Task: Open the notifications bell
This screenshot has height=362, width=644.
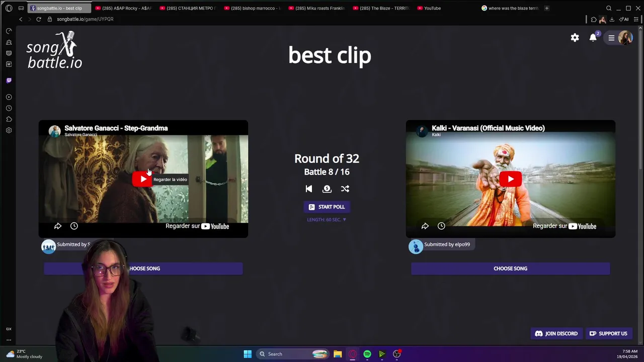Action: (593, 38)
